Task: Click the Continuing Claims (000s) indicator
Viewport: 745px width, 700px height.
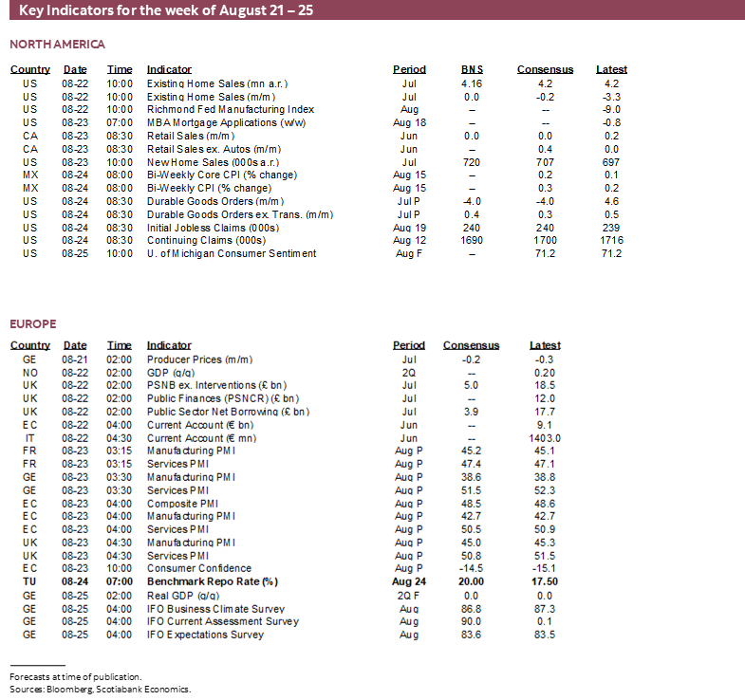Action: [207, 240]
